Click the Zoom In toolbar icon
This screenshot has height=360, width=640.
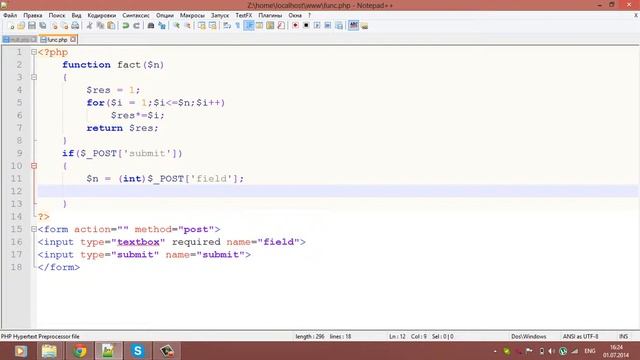[x=176, y=26]
